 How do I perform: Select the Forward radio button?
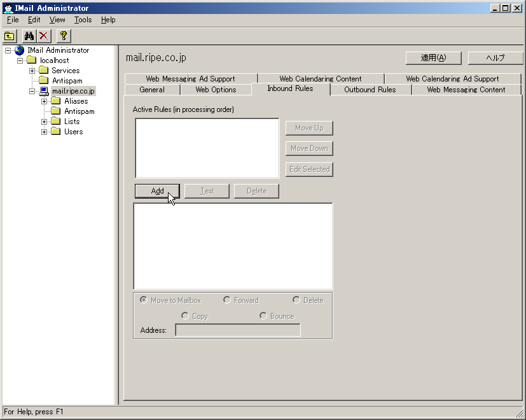[227, 300]
